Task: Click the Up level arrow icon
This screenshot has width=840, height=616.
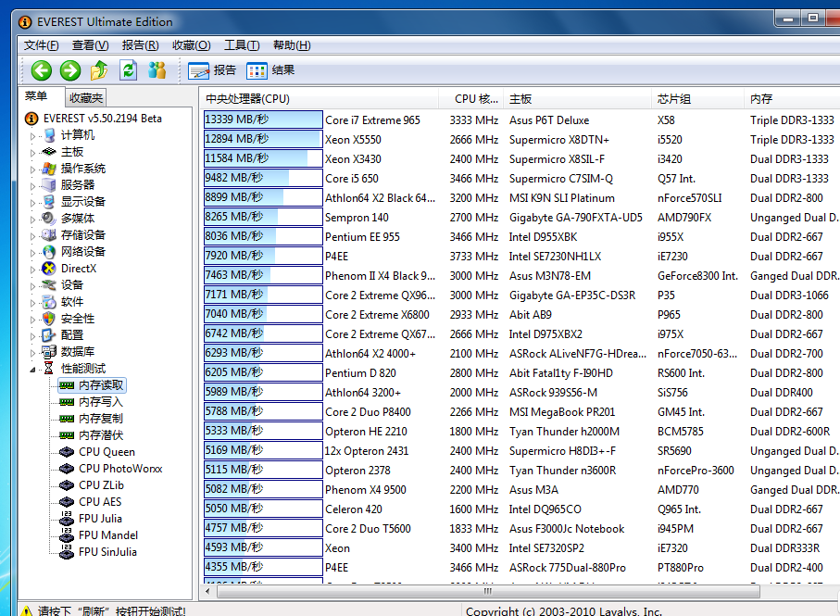Action: [99, 70]
